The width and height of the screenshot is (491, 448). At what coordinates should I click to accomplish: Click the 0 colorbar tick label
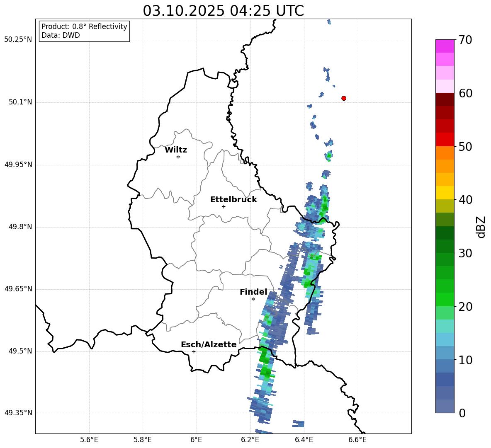coord(462,413)
